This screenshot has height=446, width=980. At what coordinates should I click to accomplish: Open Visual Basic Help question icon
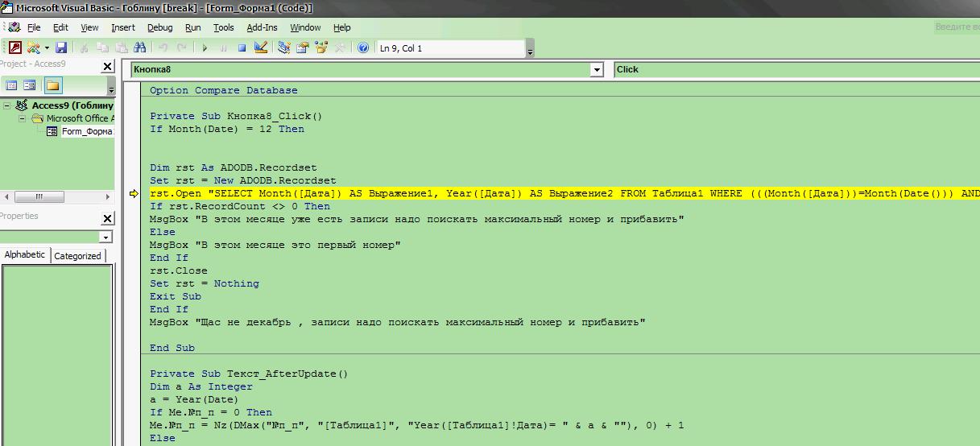pos(363,48)
